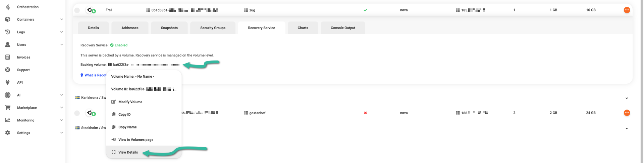Open the orange actions menu for gostenhof server
The width and height of the screenshot is (644, 163).
627,113
